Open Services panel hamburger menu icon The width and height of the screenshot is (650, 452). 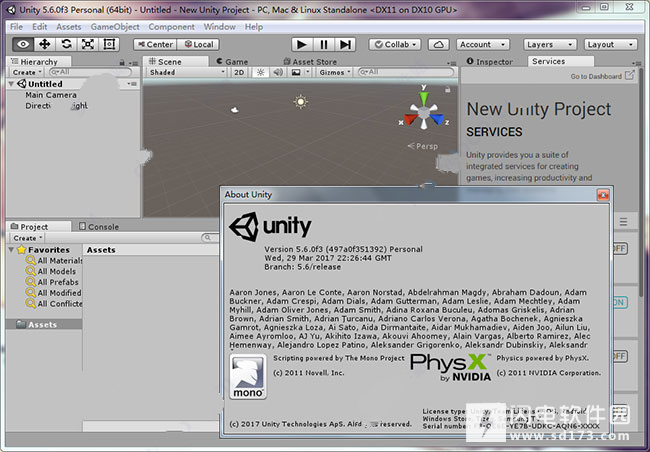[623, 221]
